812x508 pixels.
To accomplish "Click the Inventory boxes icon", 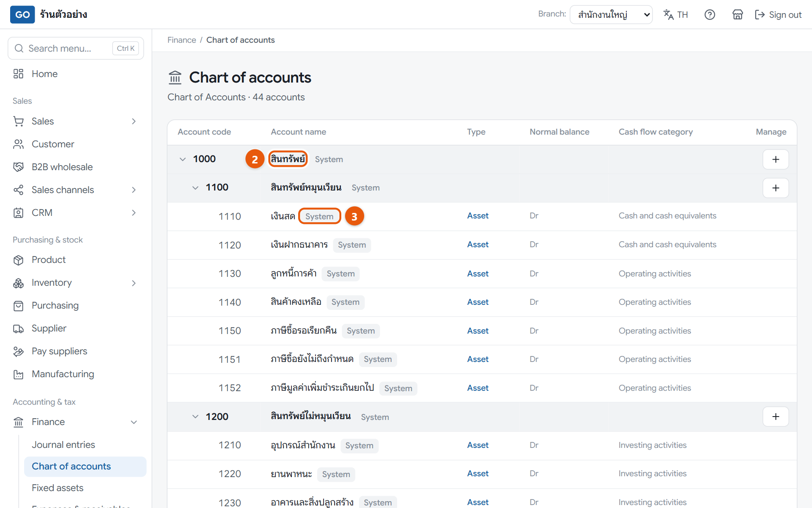I will click(x=18, y=283).
